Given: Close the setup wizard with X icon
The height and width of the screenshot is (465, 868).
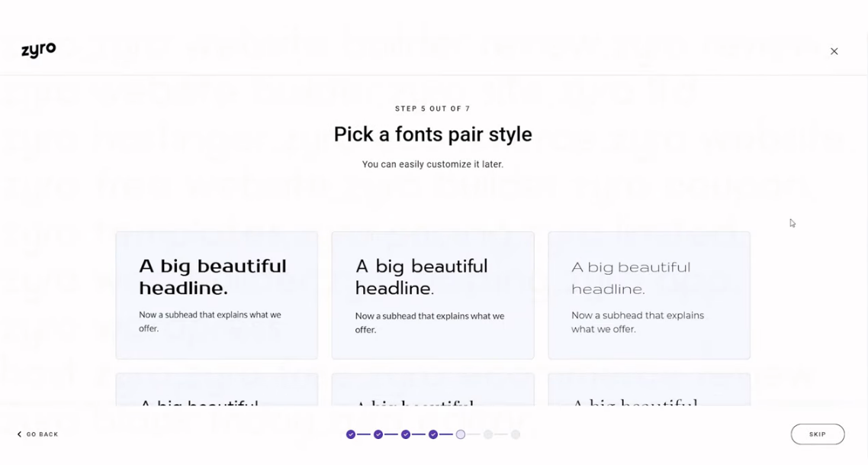Looking at the screenshot, I should point(834,51).
